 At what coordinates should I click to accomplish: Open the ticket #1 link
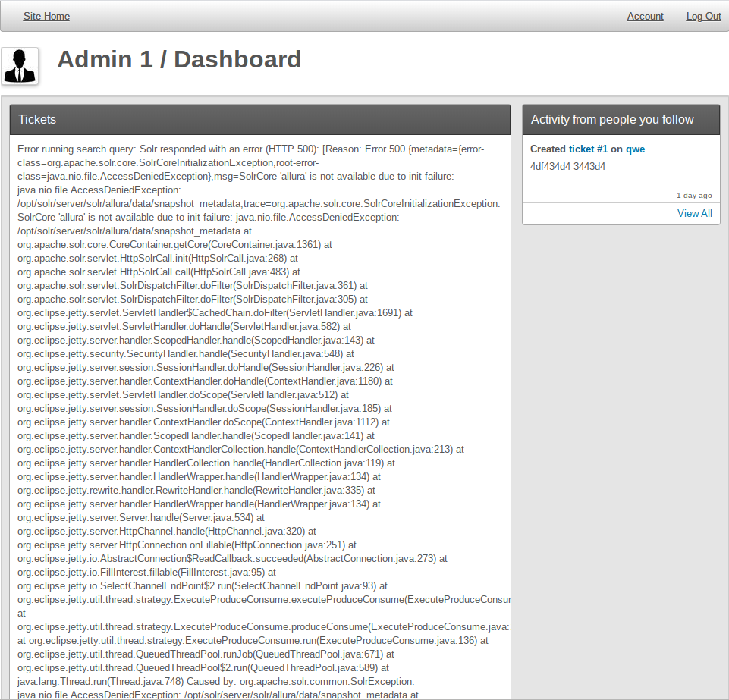point(588,149)
